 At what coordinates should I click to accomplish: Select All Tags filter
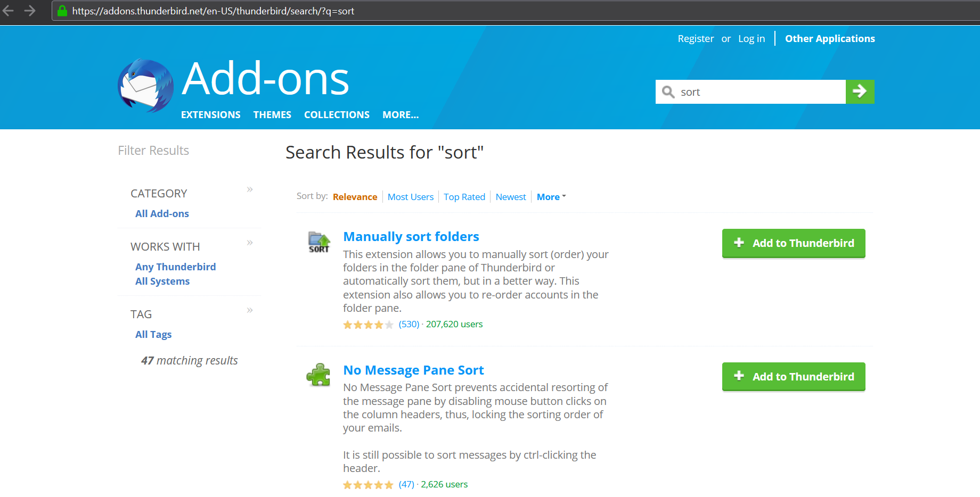pos(153,334)
